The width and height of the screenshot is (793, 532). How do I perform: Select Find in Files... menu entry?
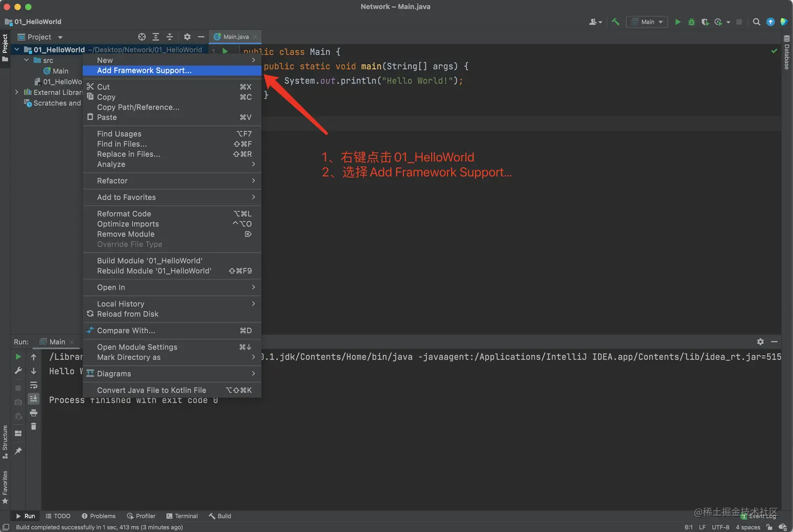tap(172, 144)
